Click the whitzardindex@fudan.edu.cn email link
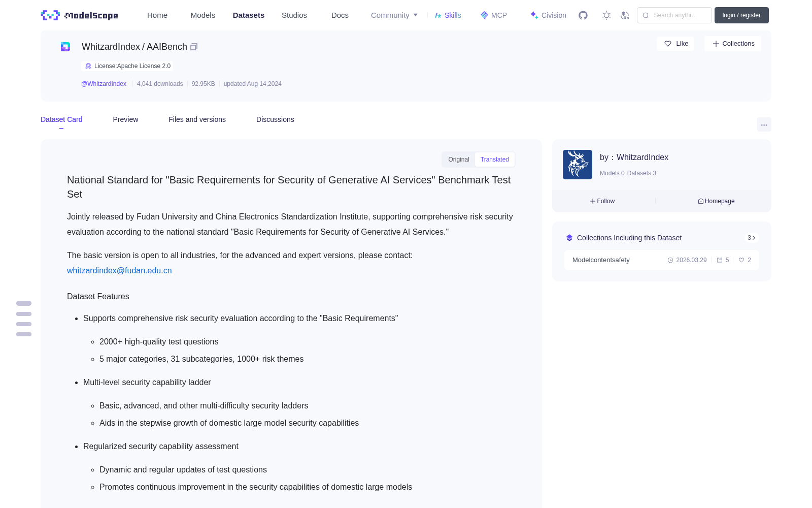The image size is (812, 508). [119, 270]
